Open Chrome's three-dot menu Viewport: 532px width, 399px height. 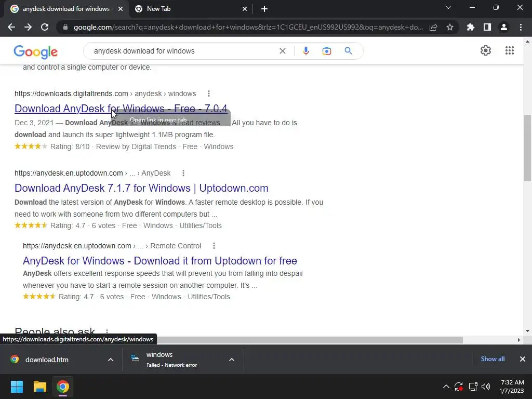pyautogui.click(x=521, y=27)
